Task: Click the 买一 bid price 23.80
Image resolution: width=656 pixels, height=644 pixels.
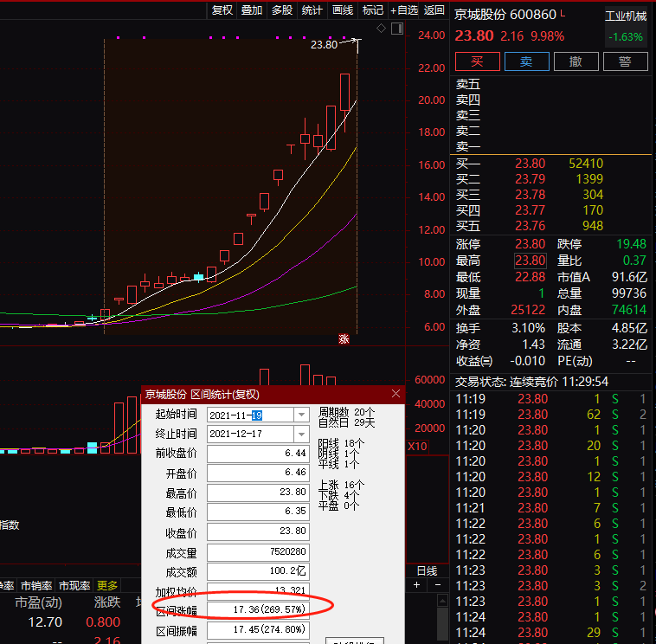Action: (x=530, y=164)
